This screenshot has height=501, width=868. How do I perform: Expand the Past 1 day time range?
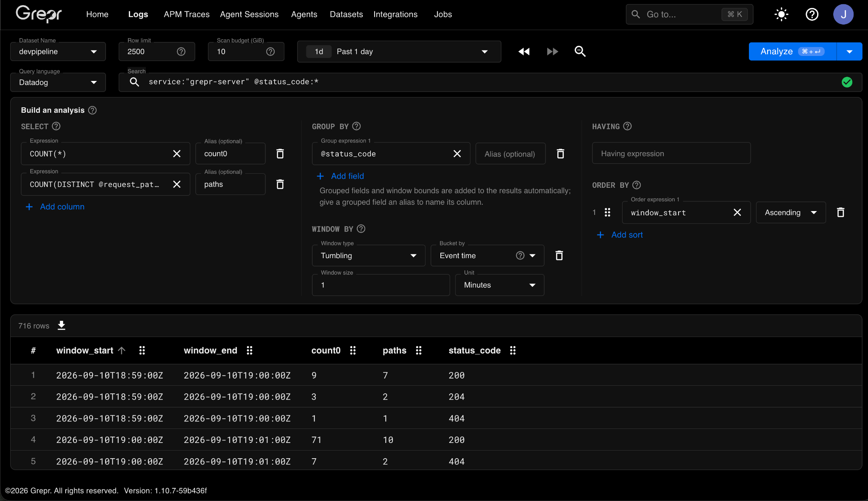pyautogui.click(x=399, y=52)
